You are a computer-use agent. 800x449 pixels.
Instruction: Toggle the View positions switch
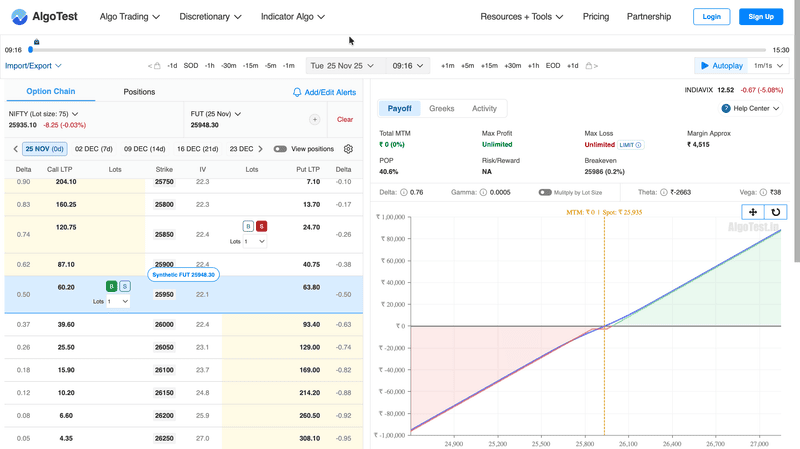280,149
